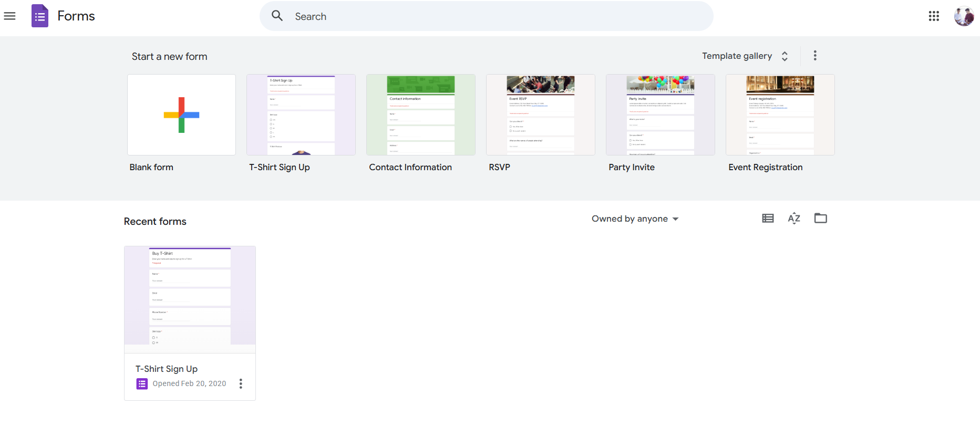This screenshot has height=447, width=980.
Task: Choose the Contact Information template thumbnail
Action: pyautogui.click(x=421, y=115)
